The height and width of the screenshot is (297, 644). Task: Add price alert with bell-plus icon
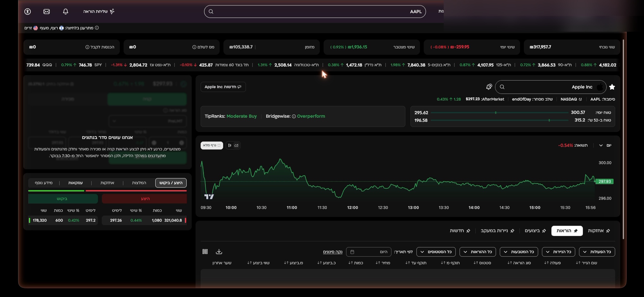[489, 87]
